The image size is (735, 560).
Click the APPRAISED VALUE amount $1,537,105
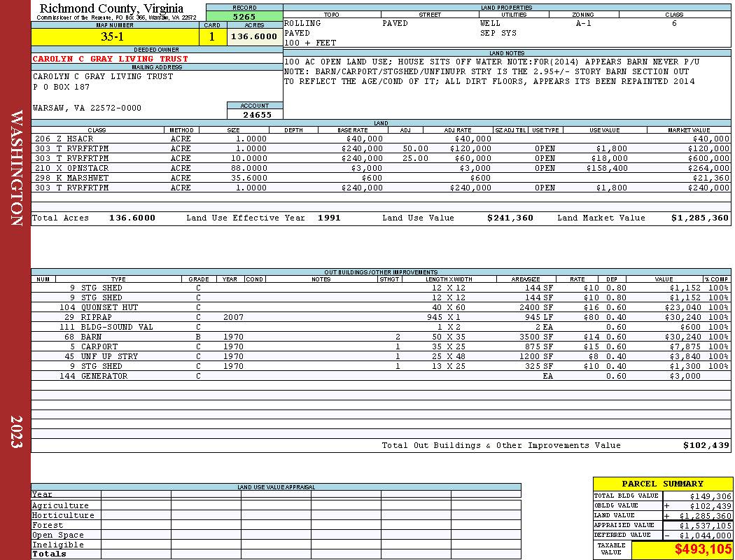(x=705, y=525)
